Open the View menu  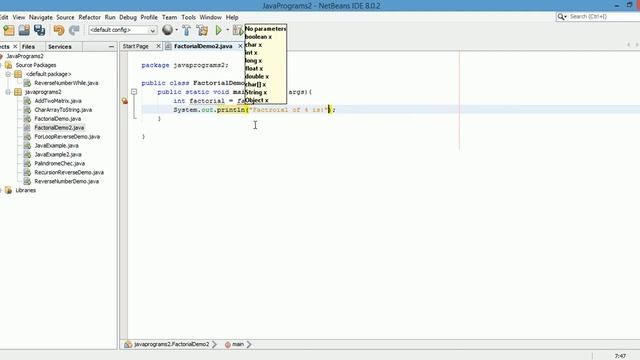point(19,18)
